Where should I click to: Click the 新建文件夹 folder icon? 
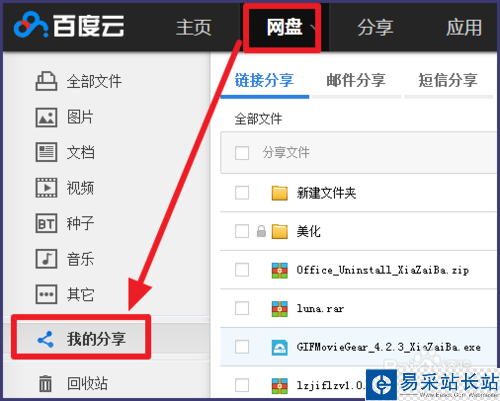pos(280,193)
